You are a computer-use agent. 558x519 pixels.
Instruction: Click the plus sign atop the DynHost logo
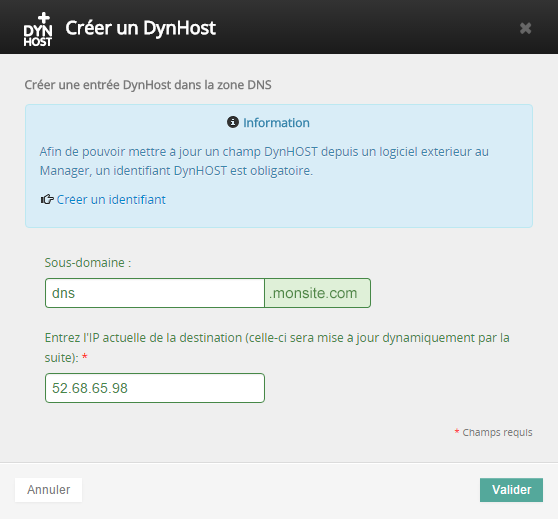click(x=44, y=18)
